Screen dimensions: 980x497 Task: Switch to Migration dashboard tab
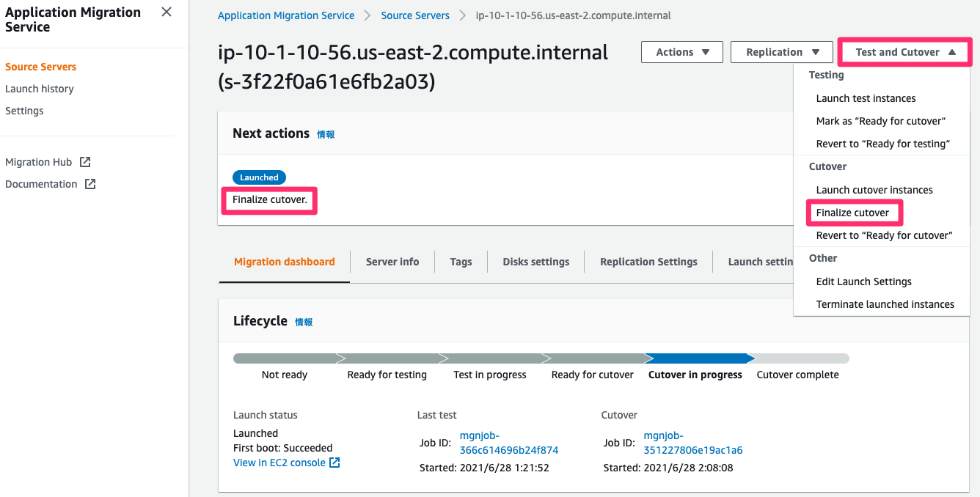pyautogui.click(x=285, y=262)
